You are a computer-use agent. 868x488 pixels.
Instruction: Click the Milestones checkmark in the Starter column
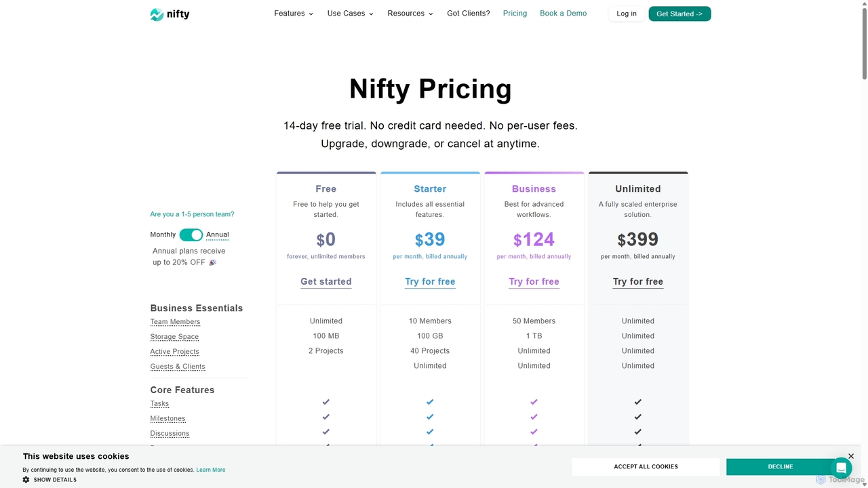(x=430, y=417)
